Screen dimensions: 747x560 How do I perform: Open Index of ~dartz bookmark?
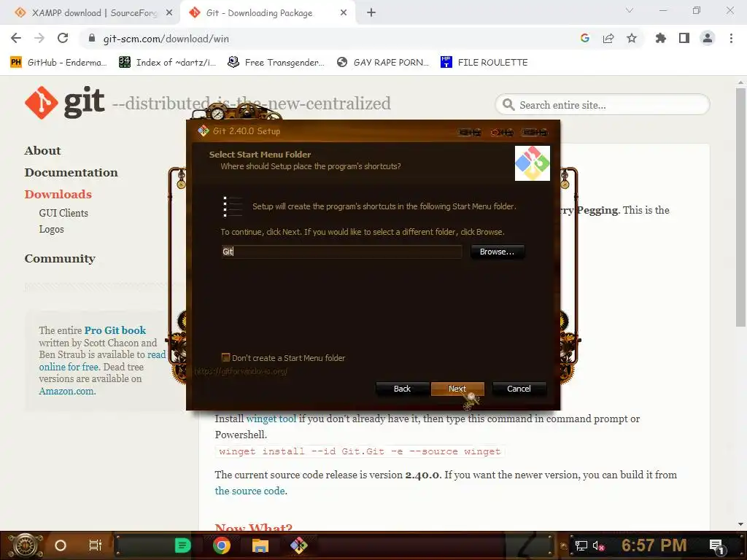[x=167, y=63]
